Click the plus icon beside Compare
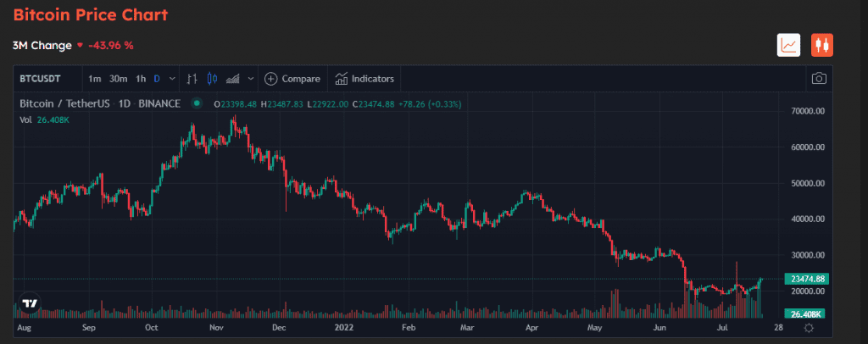868x344 pixels. click(270, 79)
